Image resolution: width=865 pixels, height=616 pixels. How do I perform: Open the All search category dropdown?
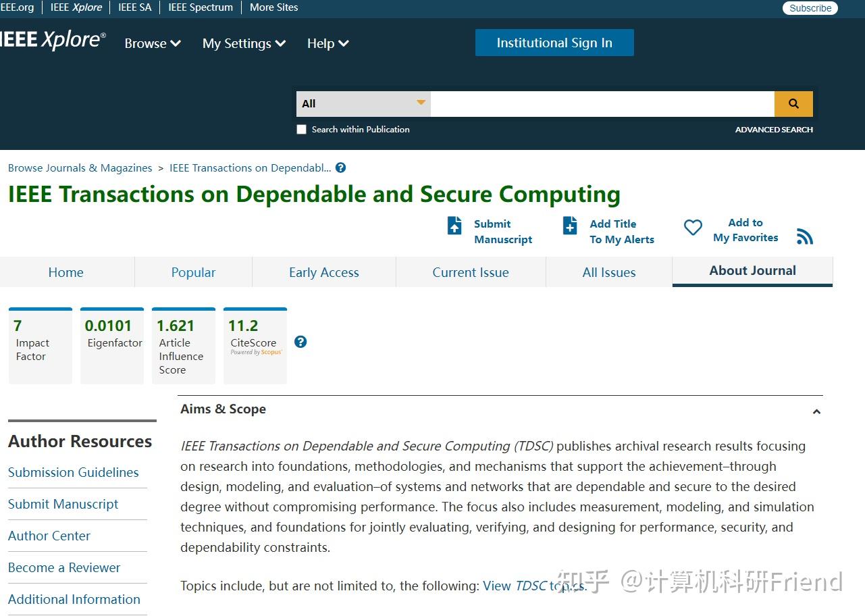(363, 103)
